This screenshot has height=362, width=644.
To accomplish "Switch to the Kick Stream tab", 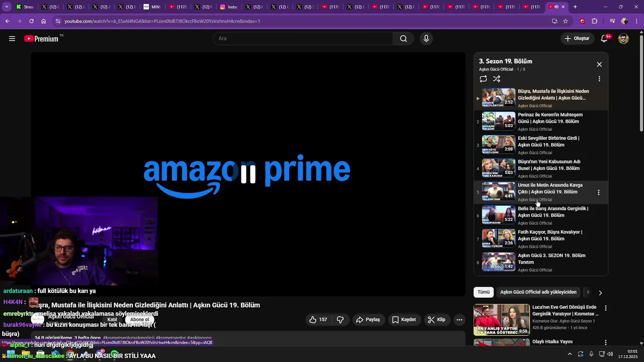I will click(24, 7).
